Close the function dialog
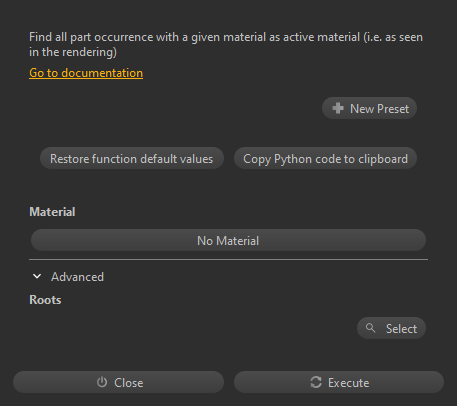 click(x=118, y=382)
